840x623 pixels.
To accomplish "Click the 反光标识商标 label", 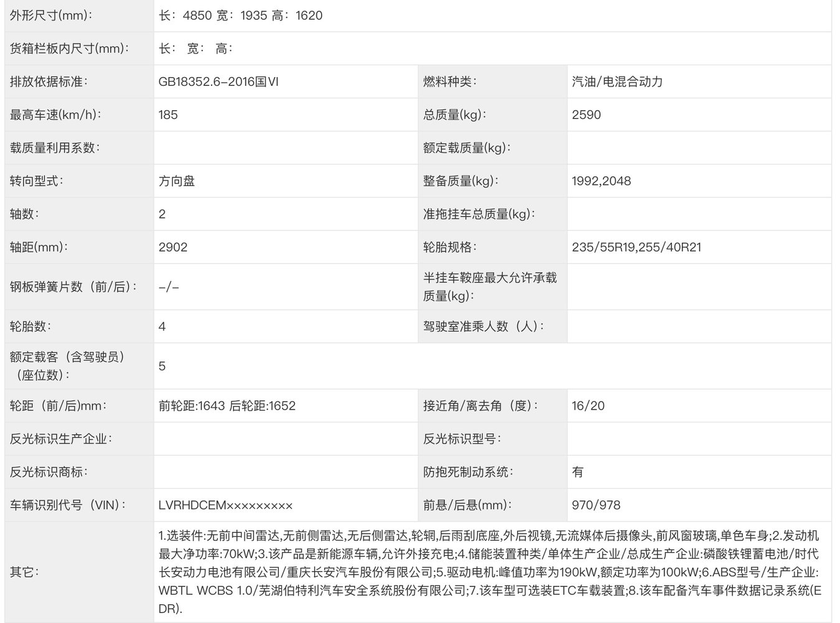I will point(49,472).
